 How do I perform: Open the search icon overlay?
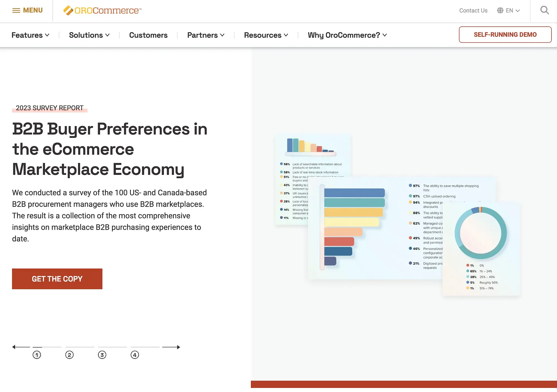[x=545, y=10]
